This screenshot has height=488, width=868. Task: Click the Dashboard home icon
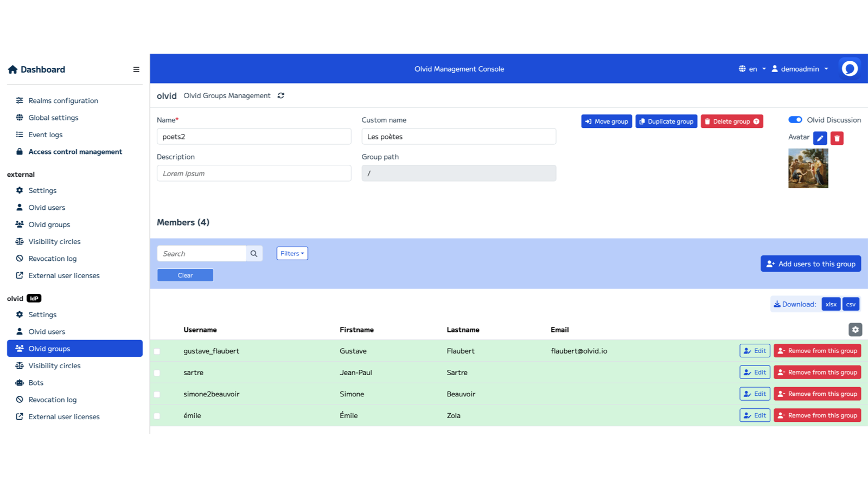pyautogui.click(x=12, y=69)
